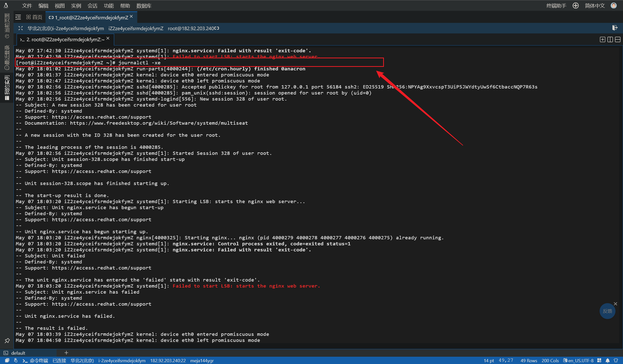Image resolution: width=623 pixels, height=364 pixels.
Task: Split terminal vertically with the column split icon
Action: coord(610,39)
